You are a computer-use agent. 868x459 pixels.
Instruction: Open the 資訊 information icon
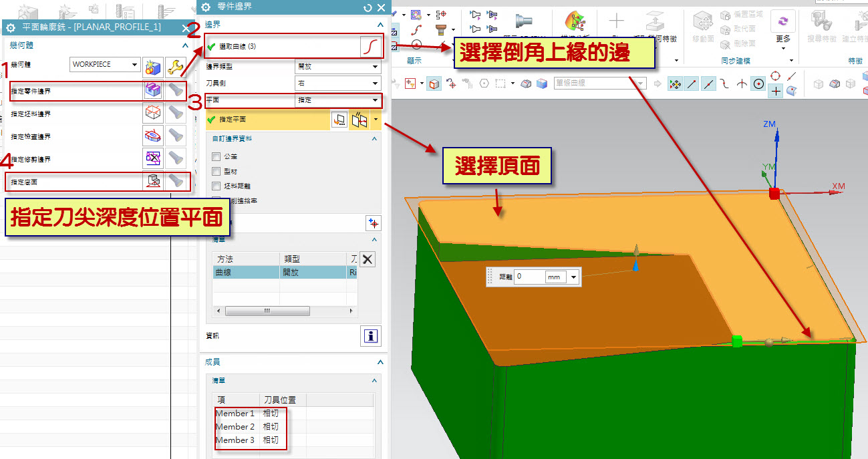click(x=371, y=335)
